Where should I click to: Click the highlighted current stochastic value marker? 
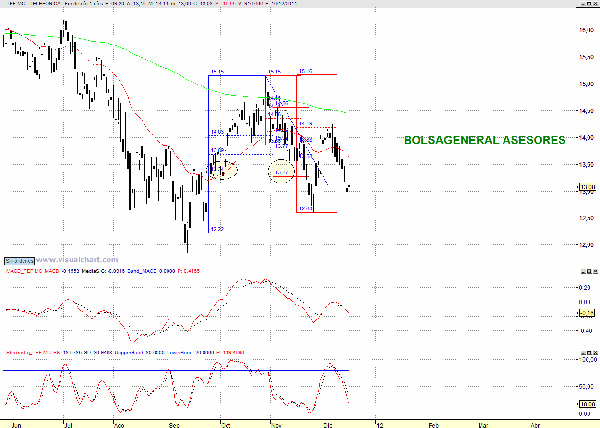coord(587,404)
